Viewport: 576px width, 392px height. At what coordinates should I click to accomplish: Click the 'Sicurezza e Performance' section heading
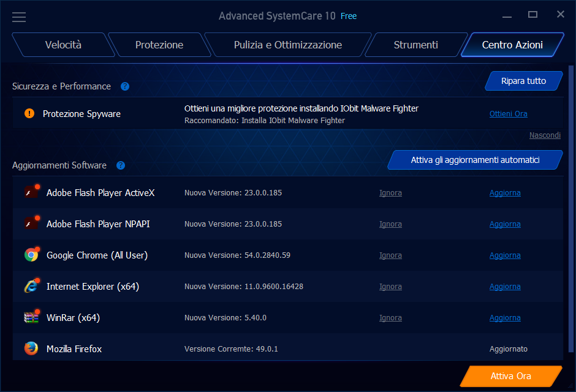pos(61,86)
